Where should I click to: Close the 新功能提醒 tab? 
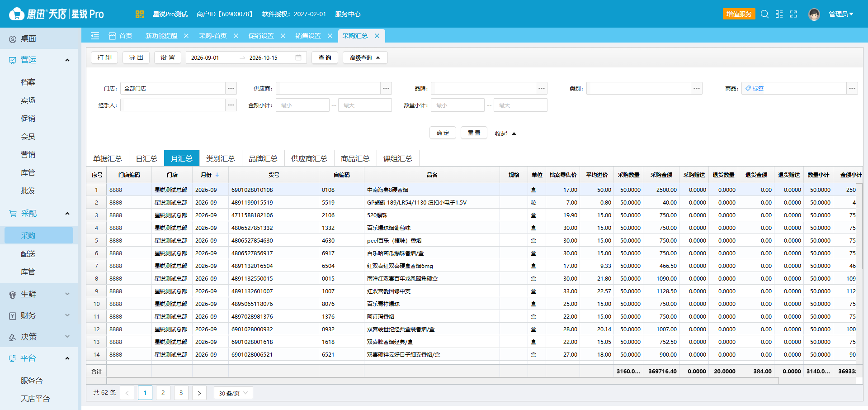coord(186,36)
